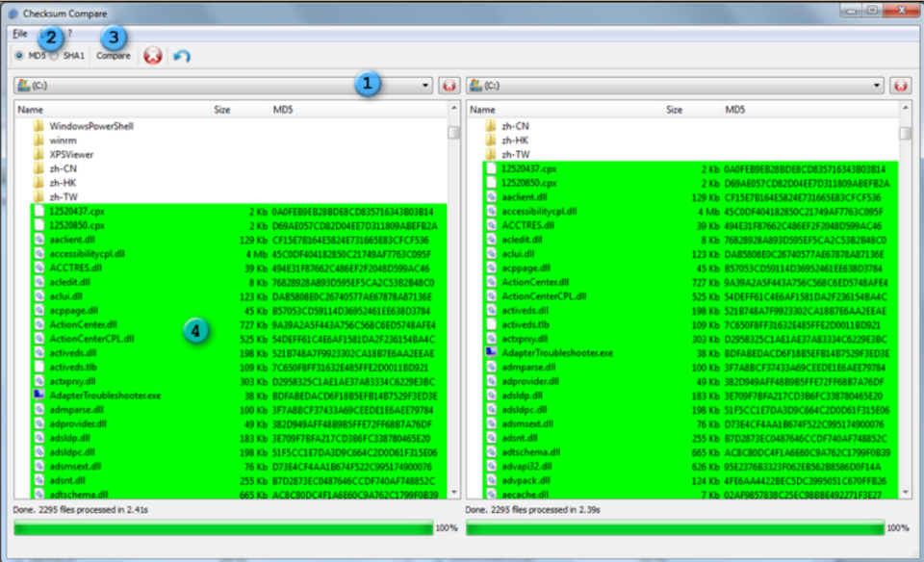
Task: Select adsldpc.dll in the right pane
Action: pos(525,409)
